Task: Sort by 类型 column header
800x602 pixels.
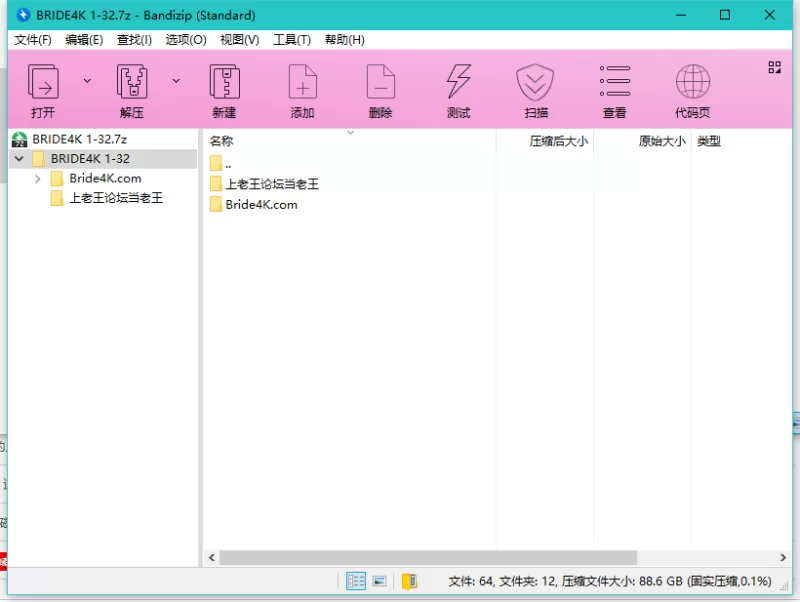Action: click(x=709, y=141)
